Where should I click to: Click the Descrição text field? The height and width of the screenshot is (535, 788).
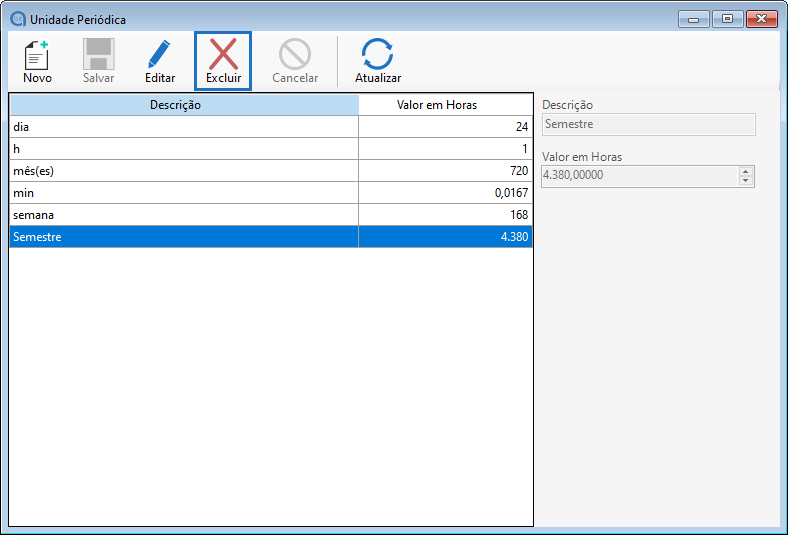point(648,125)
